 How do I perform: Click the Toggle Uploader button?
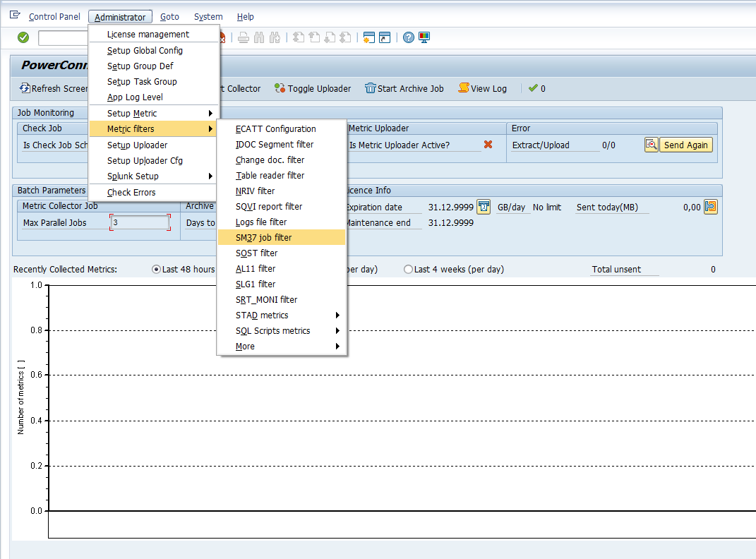click(312, 89)
